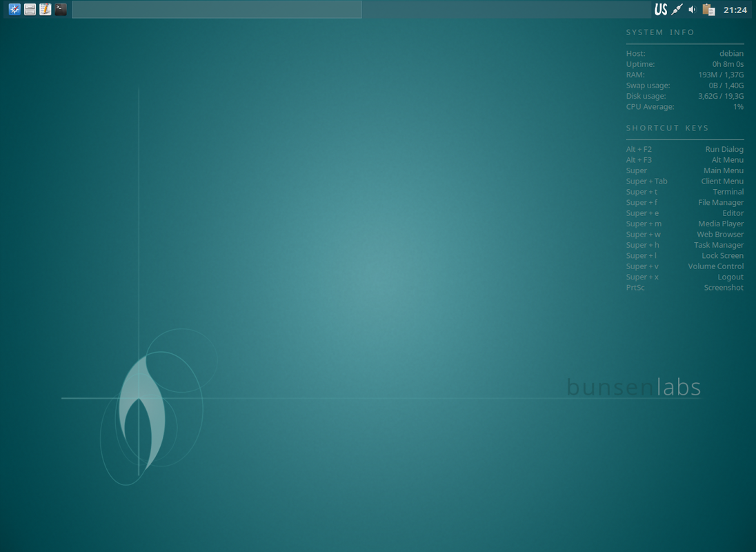Click the '193M / 1,37G' RAM value
Viewport: 756px width, 552px height.
(721, 75)
